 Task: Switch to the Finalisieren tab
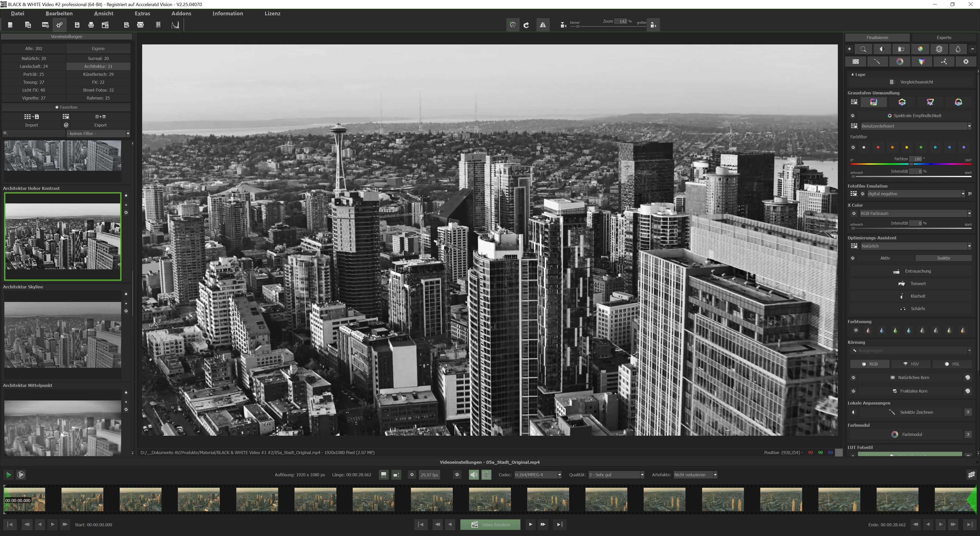(878, 37)
